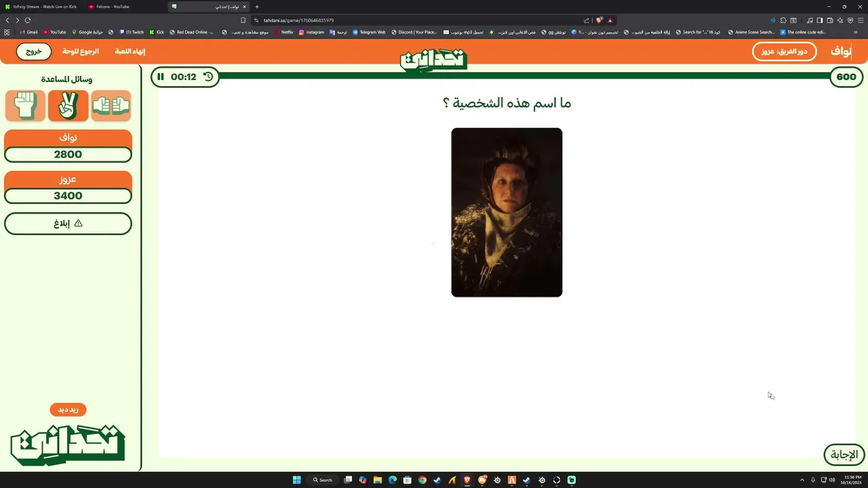Click the عزوز team score 3400

tap(68, 196)
